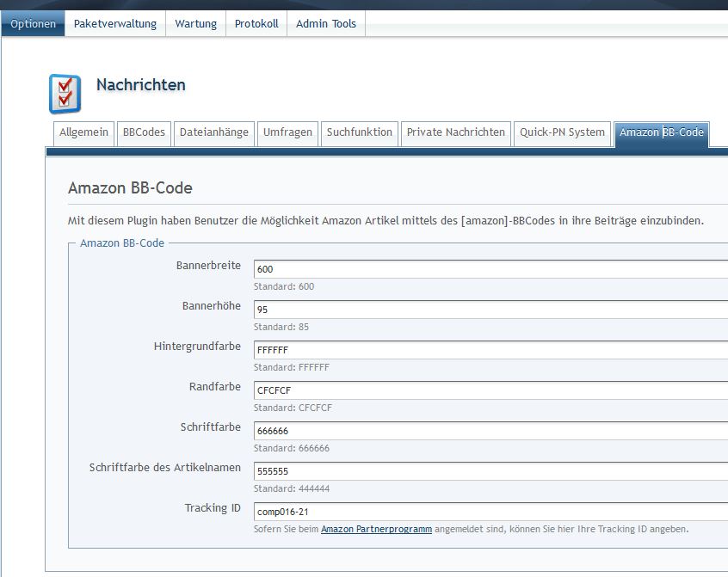
Task: Click the Bannerbreite label
Action: coord(208,266)
